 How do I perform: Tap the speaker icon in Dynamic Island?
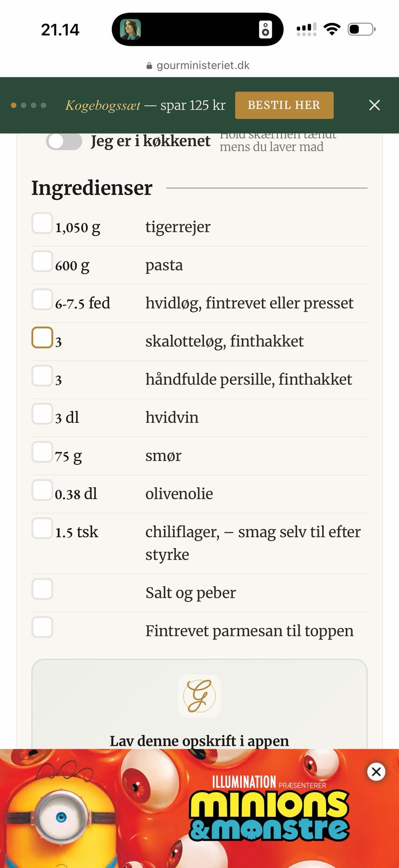coord(266,30)
